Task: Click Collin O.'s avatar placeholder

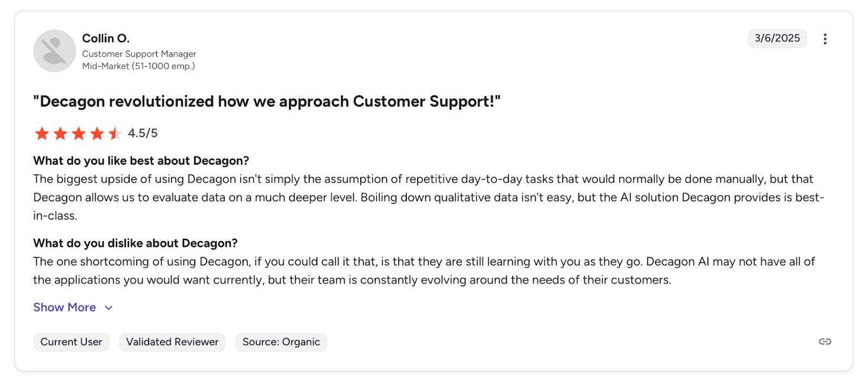Action: click(x=54, y=51)
